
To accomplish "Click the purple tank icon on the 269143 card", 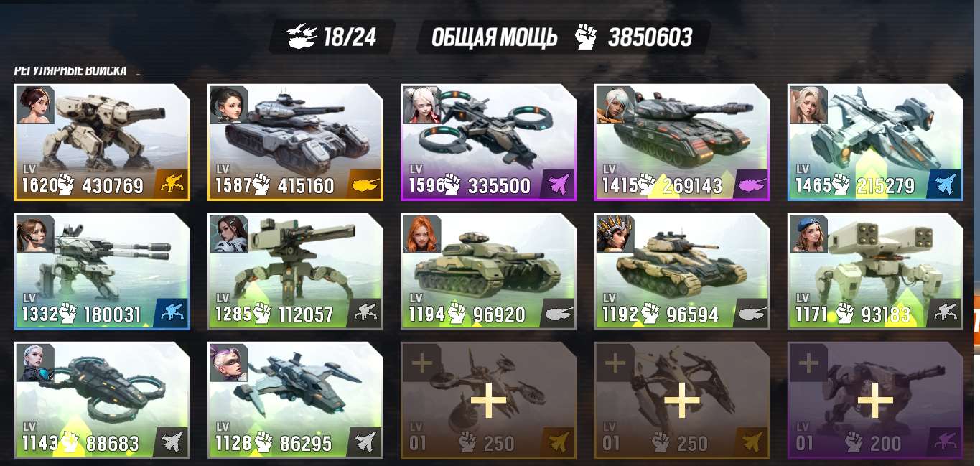I will 752,185.
